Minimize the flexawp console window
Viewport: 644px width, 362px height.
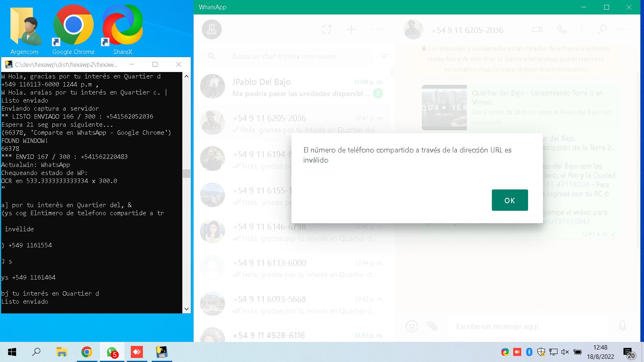point(131,64)
